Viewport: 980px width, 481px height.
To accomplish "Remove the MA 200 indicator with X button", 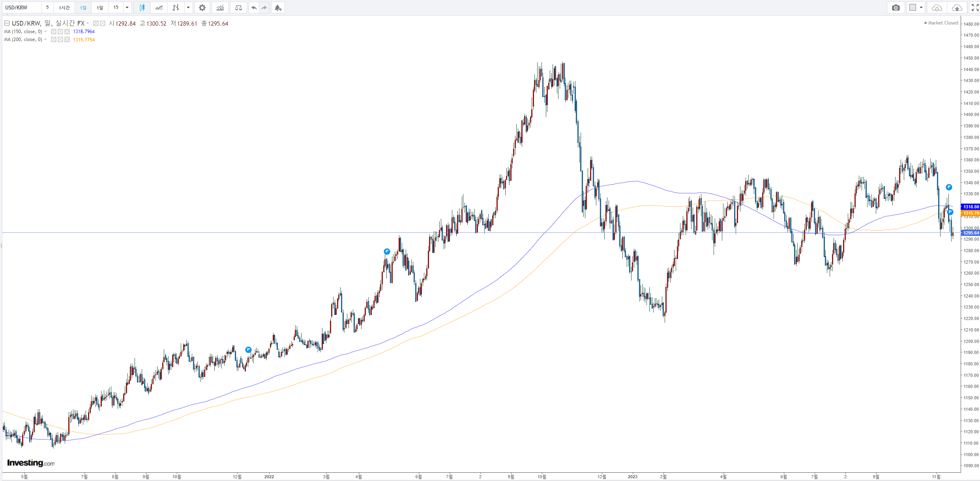I will click(x=67, y=39).
